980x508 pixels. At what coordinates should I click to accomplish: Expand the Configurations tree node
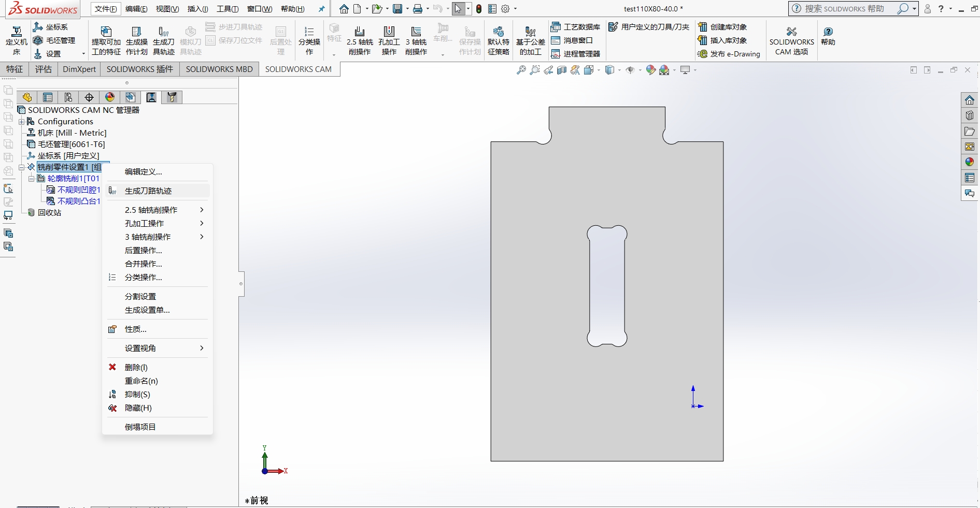tap(22, 122)
